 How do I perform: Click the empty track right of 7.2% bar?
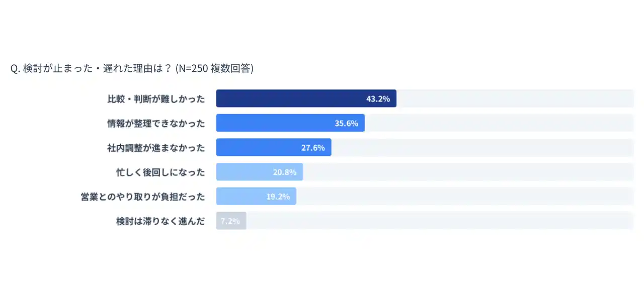[x=438, y=221]
